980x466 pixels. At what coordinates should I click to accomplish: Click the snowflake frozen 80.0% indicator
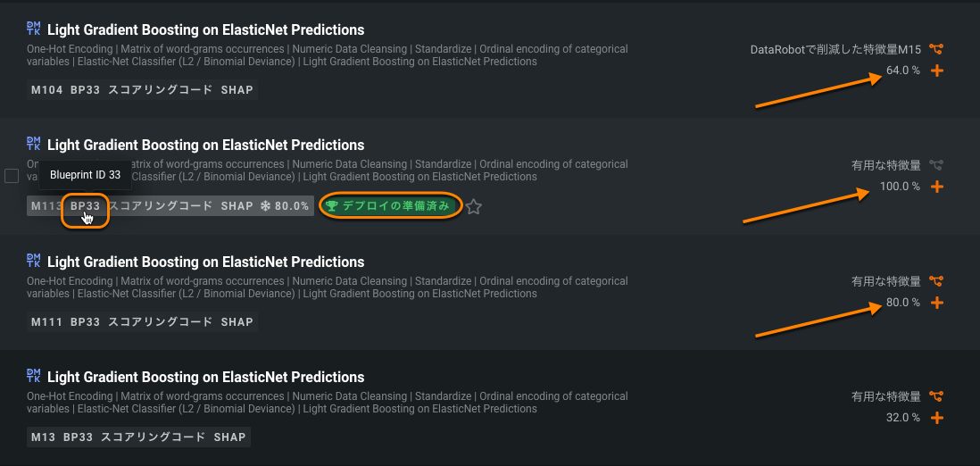click(x=285, y=206)
